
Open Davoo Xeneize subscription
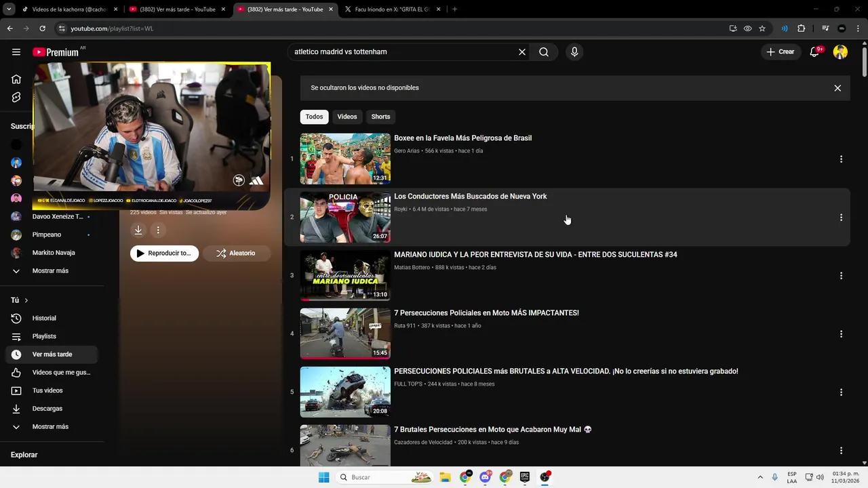click(x=52, y=217)
